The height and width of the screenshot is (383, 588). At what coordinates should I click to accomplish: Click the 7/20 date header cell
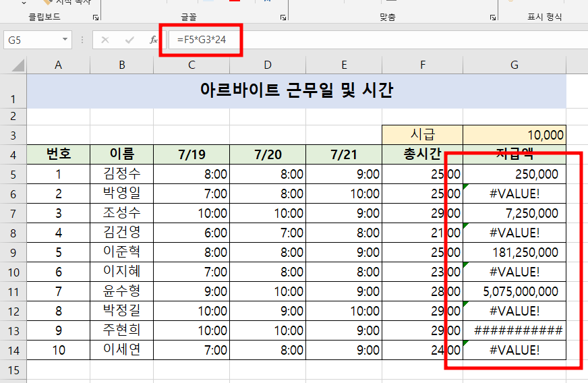(x=268, y=154)
